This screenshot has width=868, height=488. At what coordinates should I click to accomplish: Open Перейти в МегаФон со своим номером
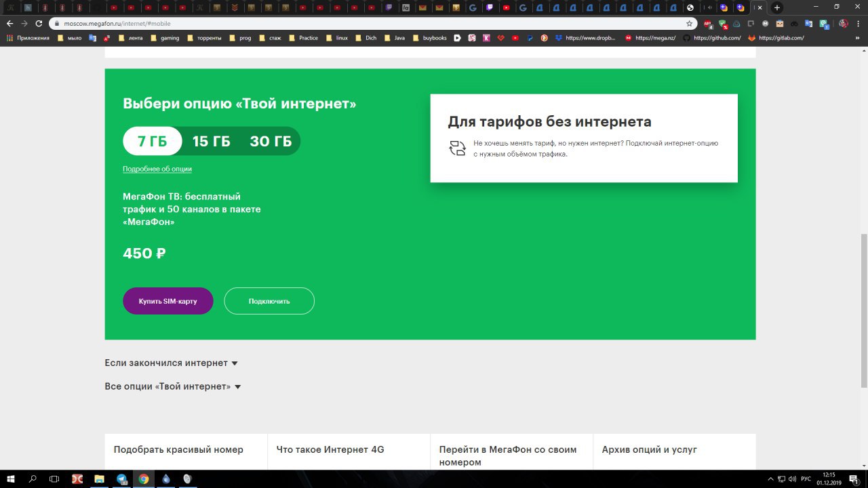pyautogui.click(x=512, y=451)
